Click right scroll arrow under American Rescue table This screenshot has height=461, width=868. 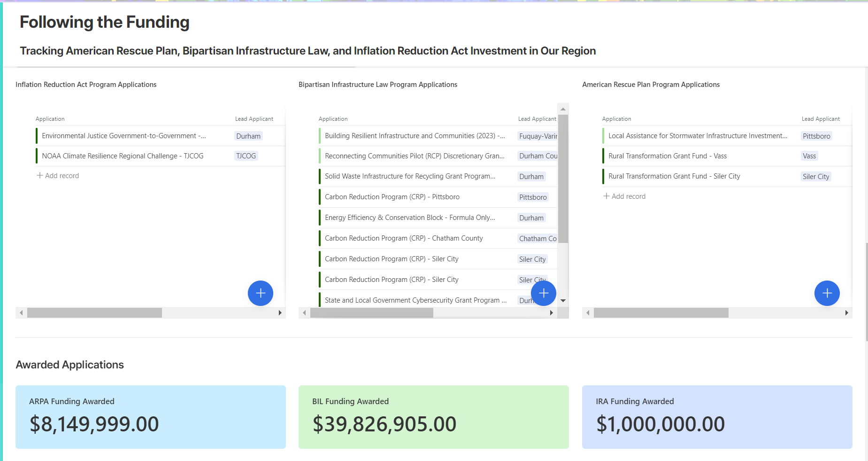[846, 313]
